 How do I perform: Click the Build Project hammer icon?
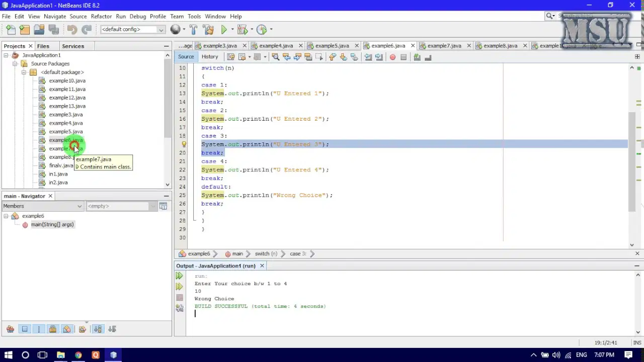[x=193, y=30]
